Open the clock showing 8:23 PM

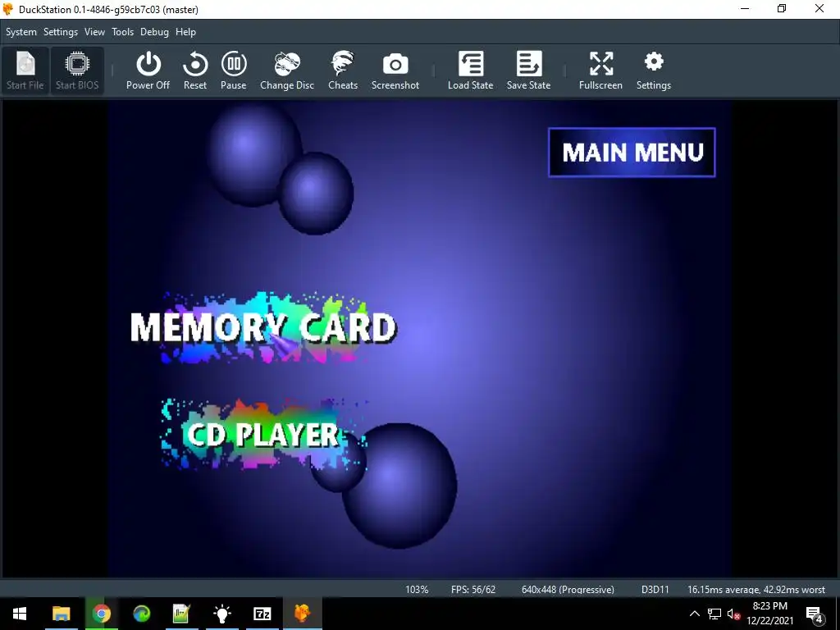tap(769, 614)
